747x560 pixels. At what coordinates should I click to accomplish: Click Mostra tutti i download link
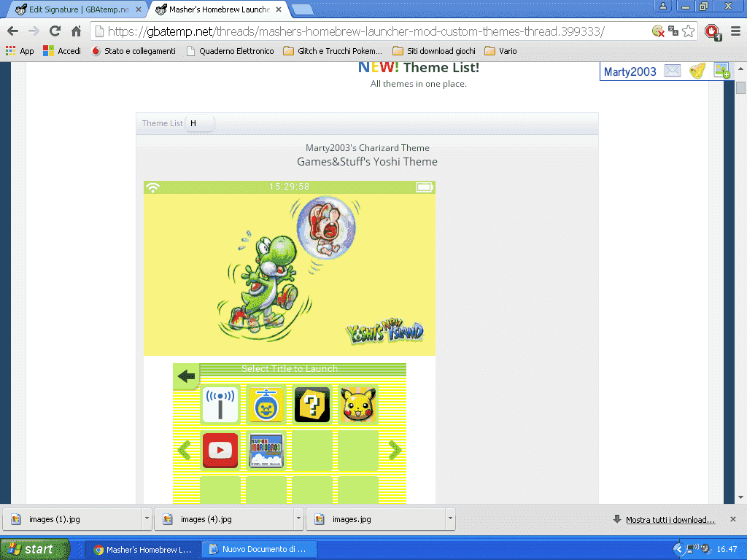[x=670, y=520]
